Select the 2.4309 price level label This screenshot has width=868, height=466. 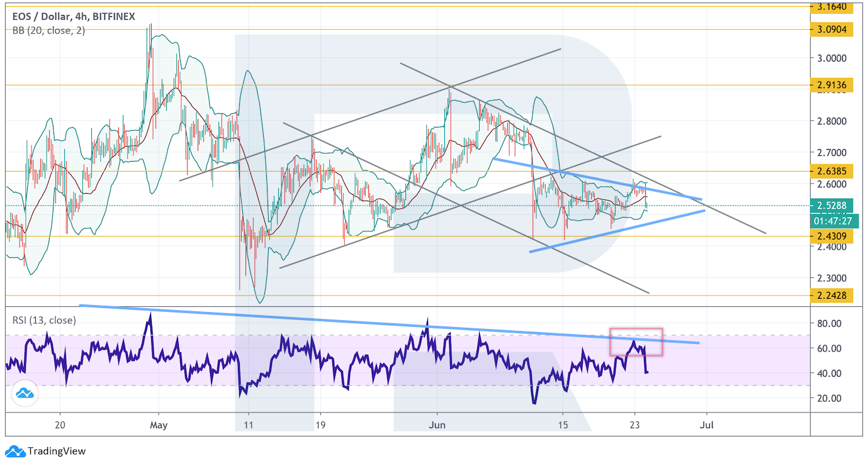(831, 236)
